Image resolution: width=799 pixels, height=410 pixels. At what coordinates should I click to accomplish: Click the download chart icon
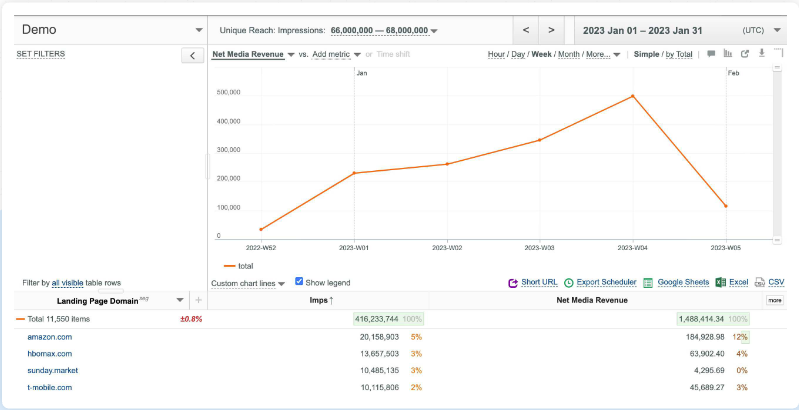761,54
